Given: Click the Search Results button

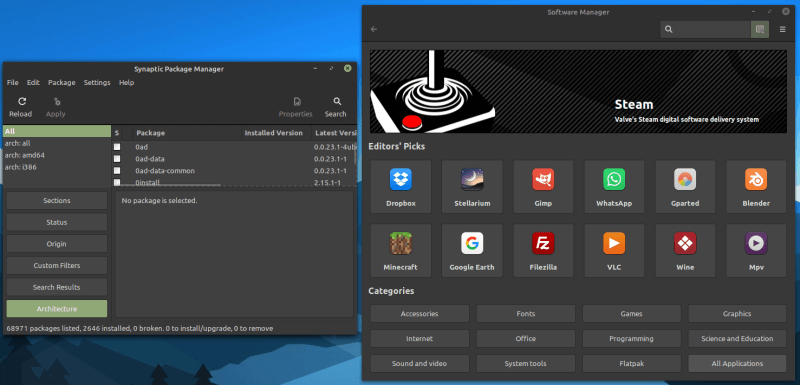Looking at the screenshot, I should point(57,287).
